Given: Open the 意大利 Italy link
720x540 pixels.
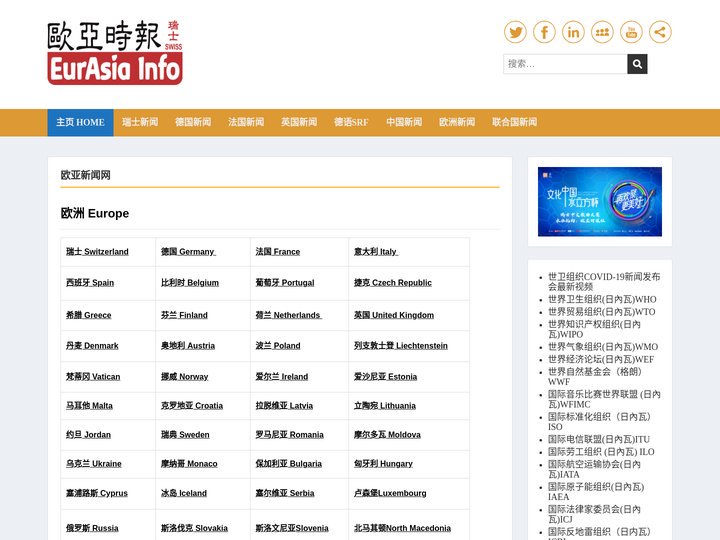Looking at the screenshot, I should point(376,252).
